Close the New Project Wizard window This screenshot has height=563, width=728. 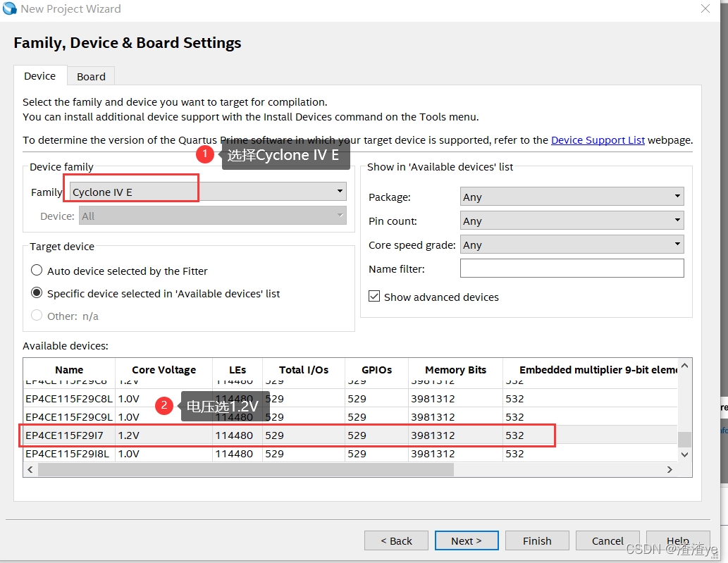pyautogui.click(x=705, y=9)
